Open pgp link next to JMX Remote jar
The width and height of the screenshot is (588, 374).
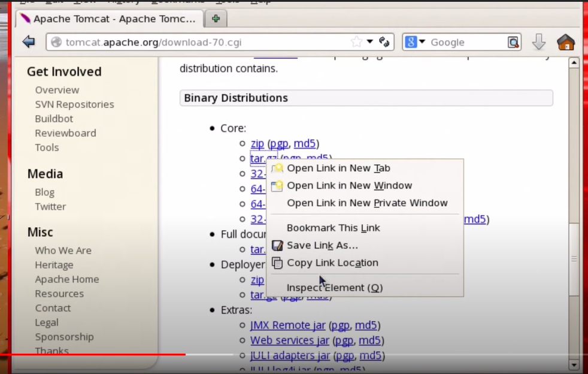[x=341, y=325]
